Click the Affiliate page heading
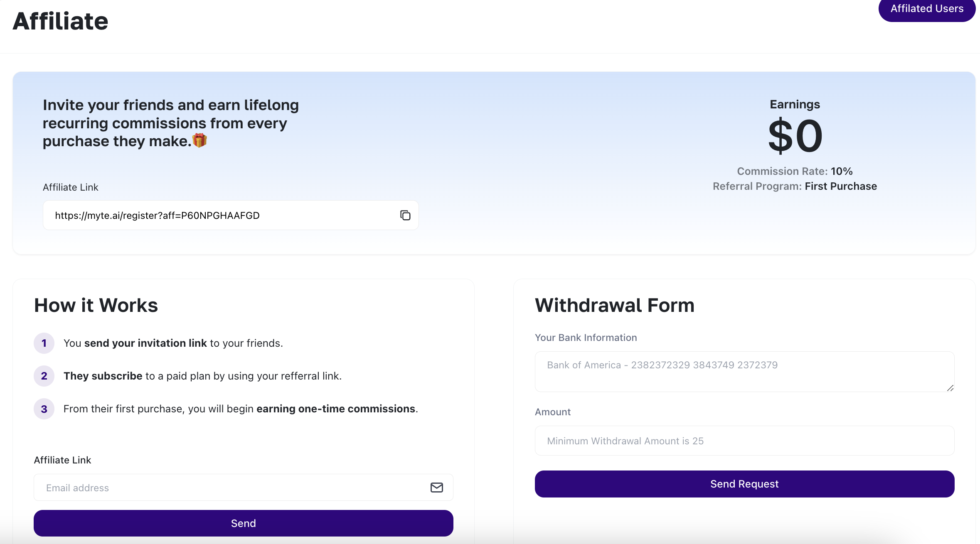This screenshot has height=544, width=980. coord(61,21)
